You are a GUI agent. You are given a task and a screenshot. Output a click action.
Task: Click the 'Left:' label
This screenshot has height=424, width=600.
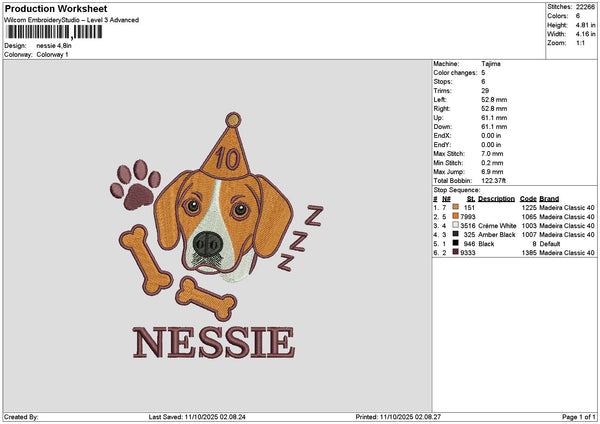[440, 99]
